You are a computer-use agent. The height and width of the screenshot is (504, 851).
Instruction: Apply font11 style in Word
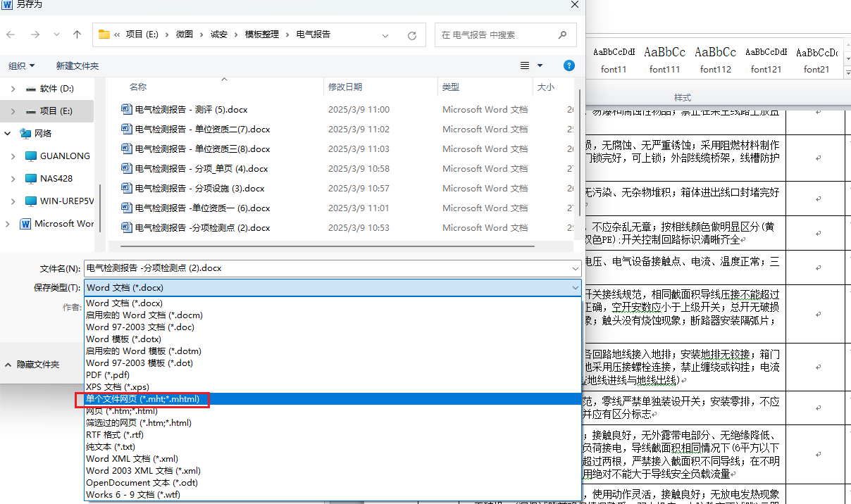pyautogui.click(x=614, y=60)
